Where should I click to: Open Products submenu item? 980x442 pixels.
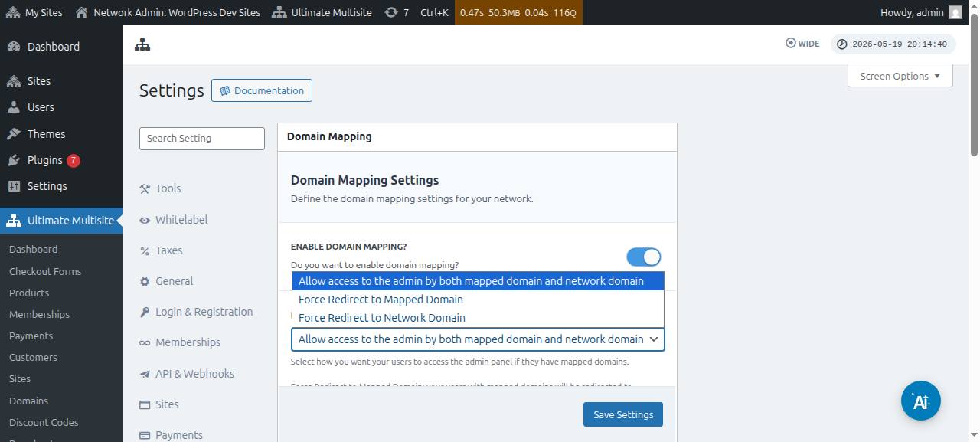pos(29,293)
